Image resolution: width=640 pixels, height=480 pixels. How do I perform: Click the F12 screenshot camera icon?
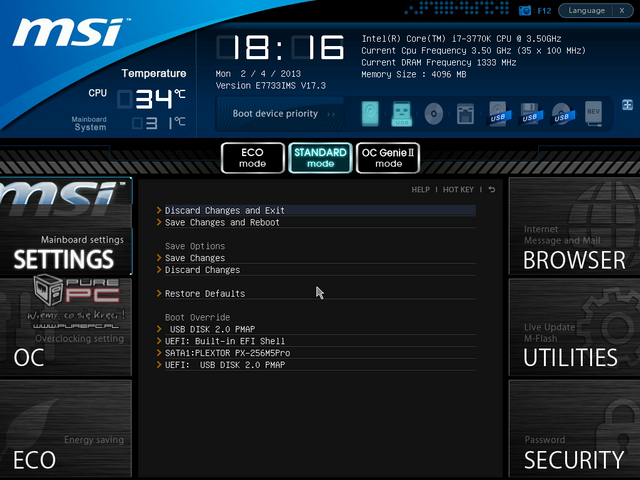pyautogui.click(x=525, y=11)
